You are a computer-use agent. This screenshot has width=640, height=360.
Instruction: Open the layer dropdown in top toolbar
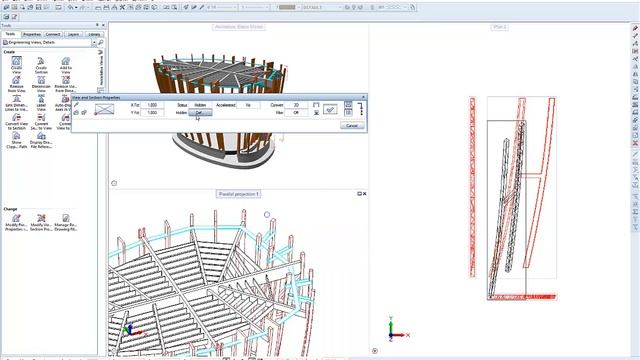[x=340, y=7]
